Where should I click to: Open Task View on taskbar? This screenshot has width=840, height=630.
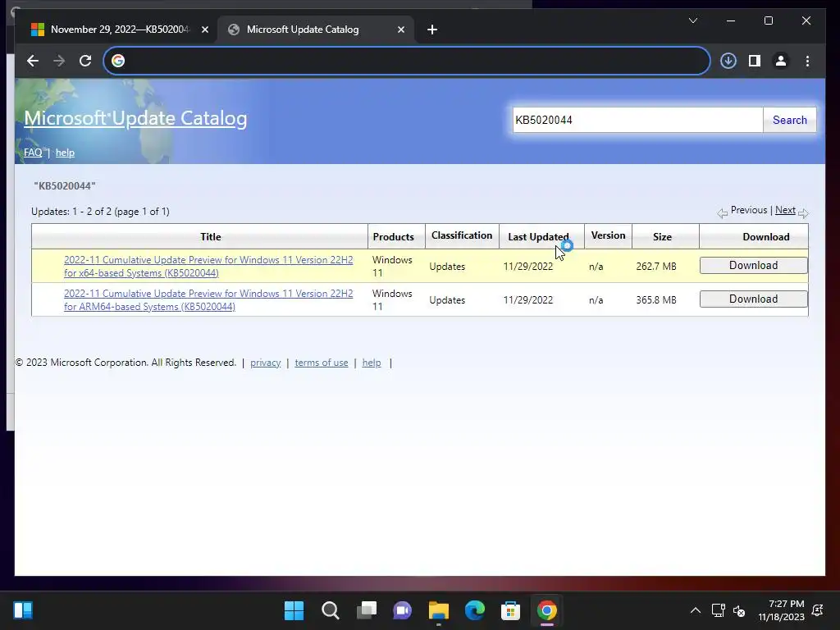coord(367,610)
